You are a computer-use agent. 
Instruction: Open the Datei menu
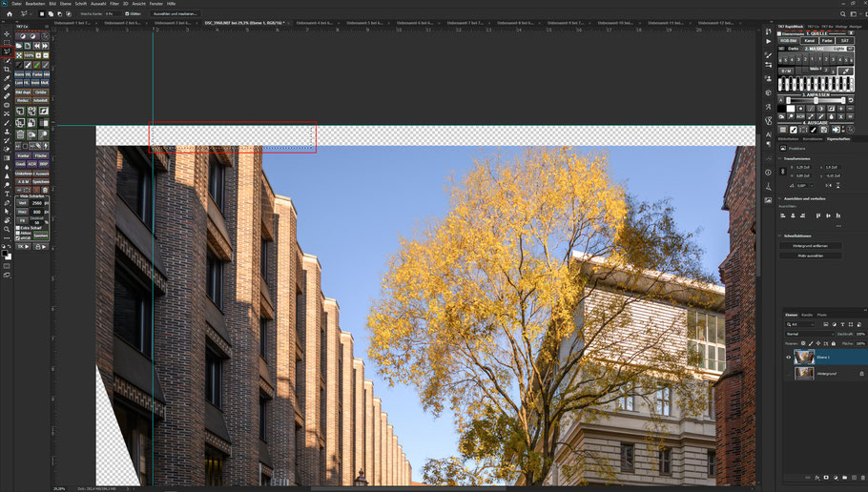click(16, 3)
